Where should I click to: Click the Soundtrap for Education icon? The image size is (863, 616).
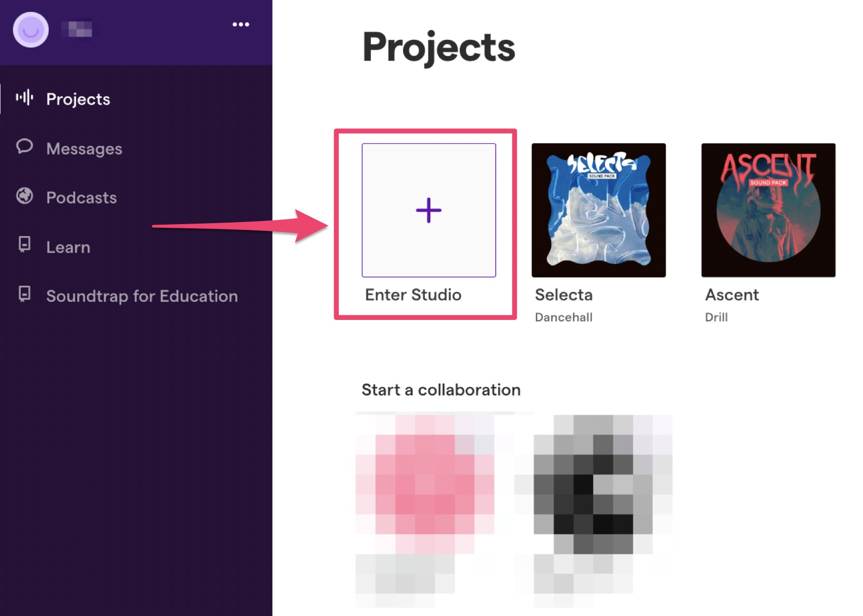pos(24,294)
